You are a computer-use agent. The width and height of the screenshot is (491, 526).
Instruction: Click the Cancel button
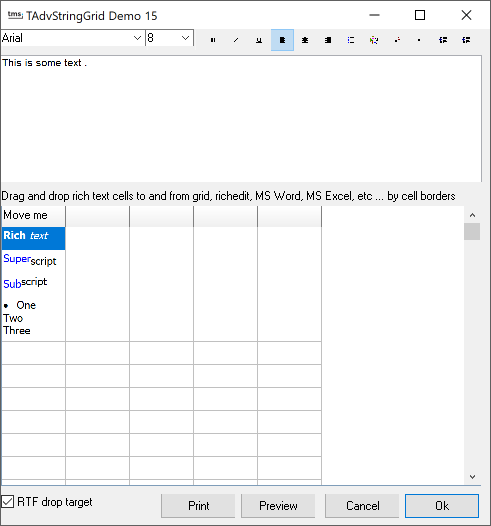point(362,506)
